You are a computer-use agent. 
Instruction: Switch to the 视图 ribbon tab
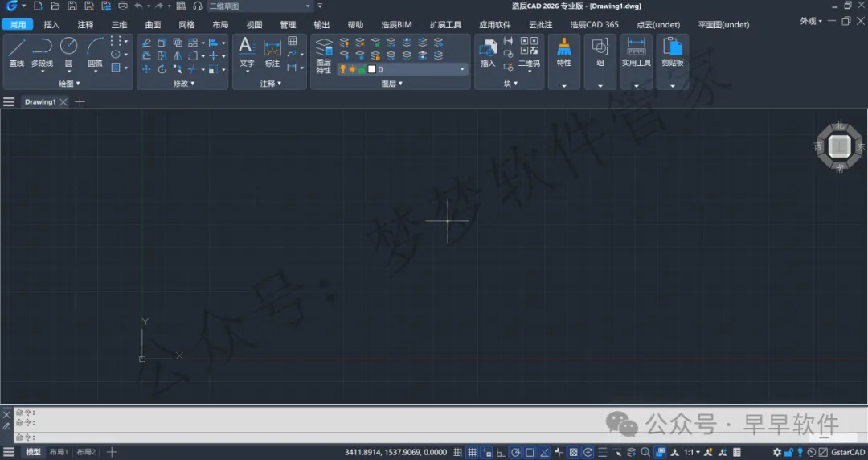[x=254, y=25]
